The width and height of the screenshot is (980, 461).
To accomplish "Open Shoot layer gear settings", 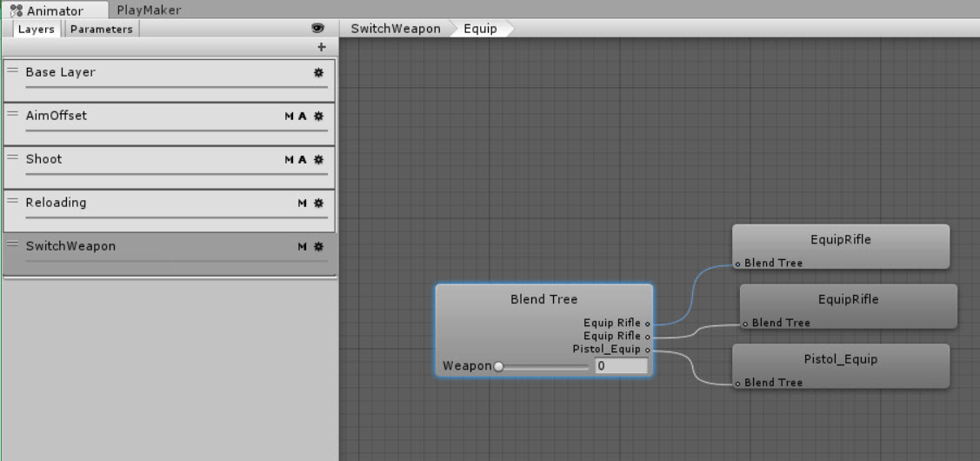I will [x=319, y=159].
